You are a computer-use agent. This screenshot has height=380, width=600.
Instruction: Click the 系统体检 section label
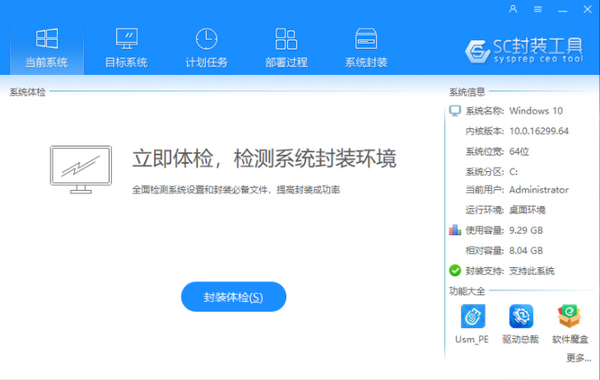click(x=28, y=92)
